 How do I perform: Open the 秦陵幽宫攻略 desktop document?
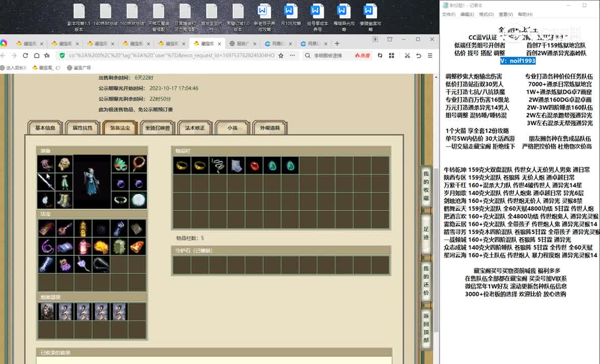[370, 17]
